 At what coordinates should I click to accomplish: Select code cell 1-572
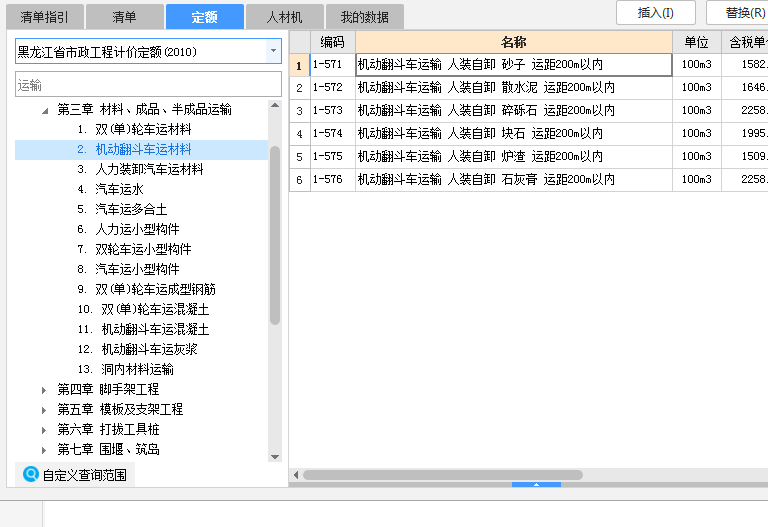click(x=333, y=88)
